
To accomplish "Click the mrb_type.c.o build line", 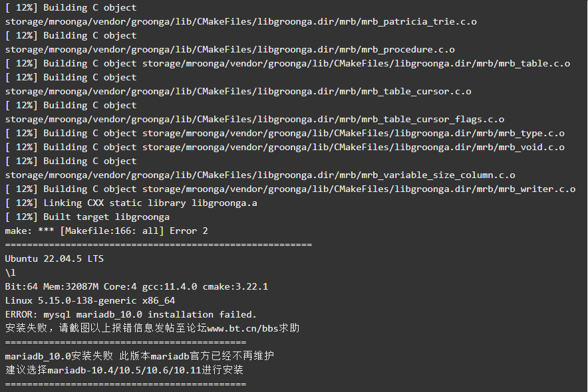I will [x=285, y=134].
